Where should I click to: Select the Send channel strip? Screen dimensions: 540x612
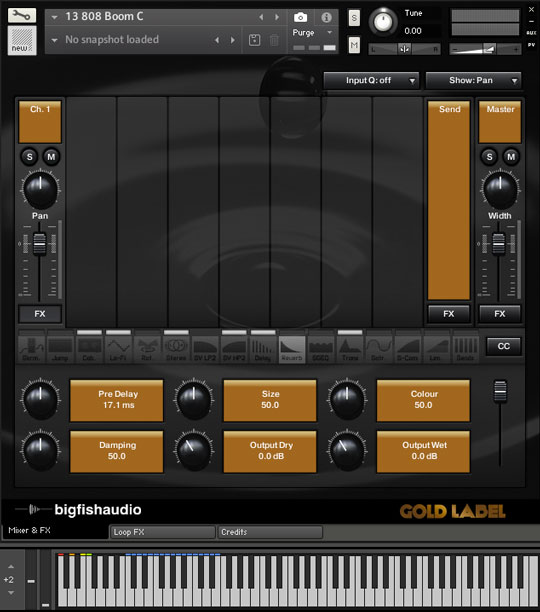tap(449, 200)
